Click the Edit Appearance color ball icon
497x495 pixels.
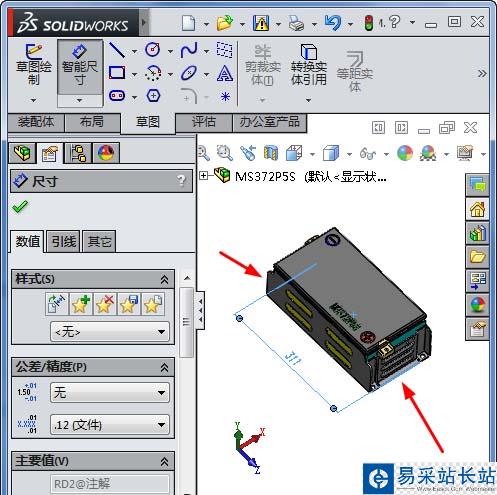pos(405,153)
